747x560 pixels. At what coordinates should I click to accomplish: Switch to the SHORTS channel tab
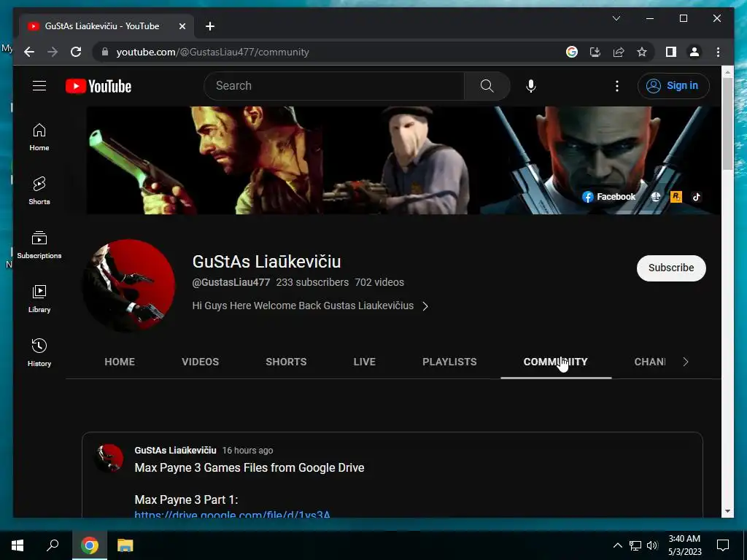point(286,362)
